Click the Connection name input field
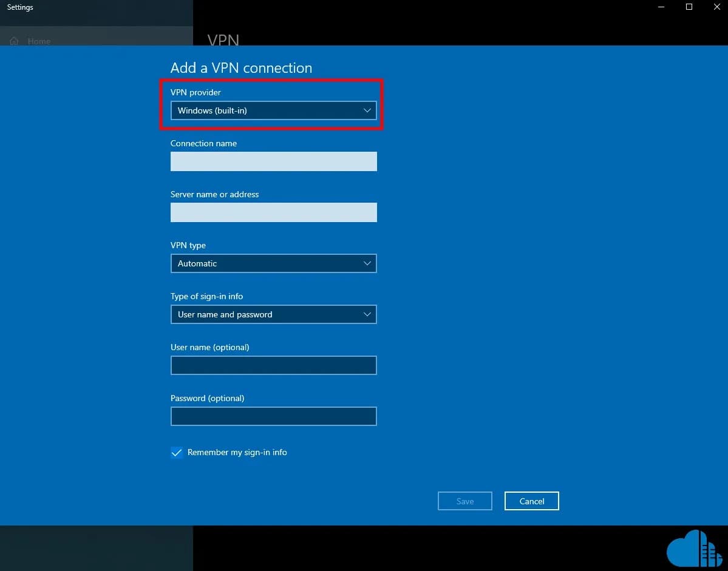 (273, 161)
